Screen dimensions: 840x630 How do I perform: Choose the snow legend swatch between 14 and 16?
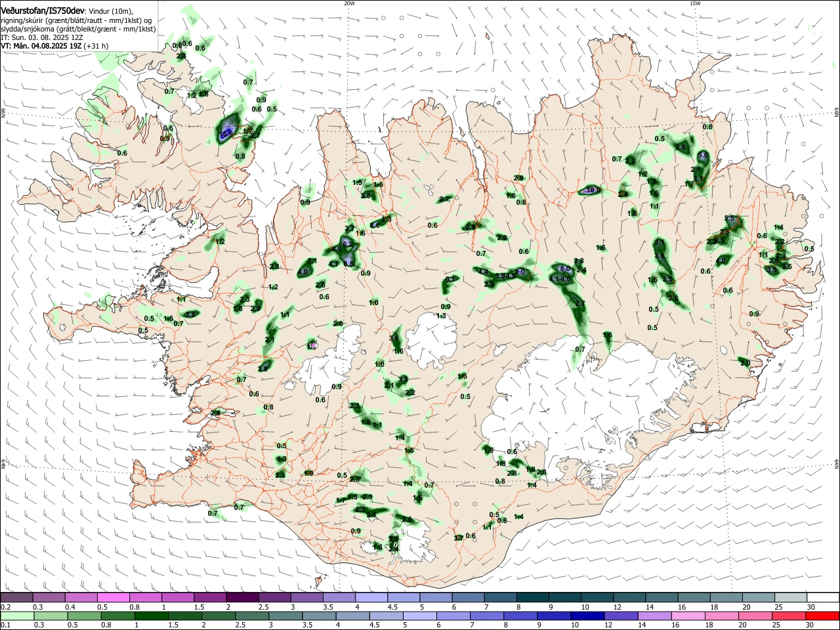click(661, 597)
